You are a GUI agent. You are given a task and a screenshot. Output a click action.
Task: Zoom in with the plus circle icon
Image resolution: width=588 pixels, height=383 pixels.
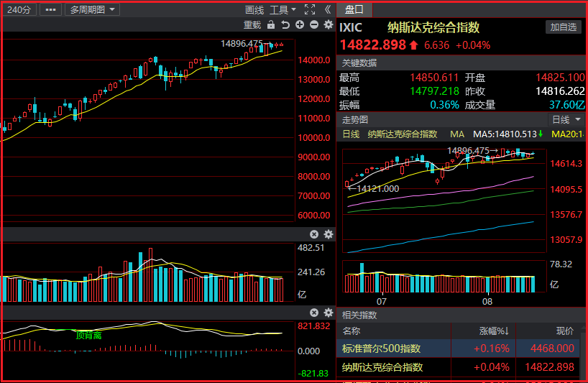coord(300,24)
